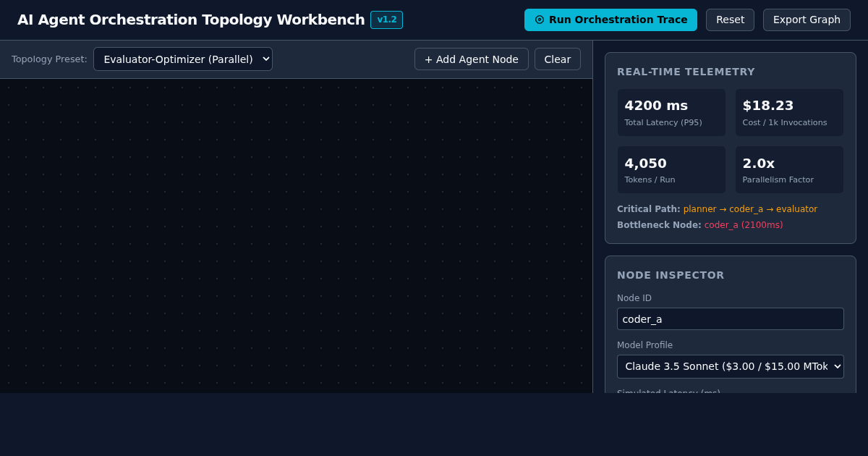Edit the Node ID field coder_a
868x456 pixels.
pos(731,319)
